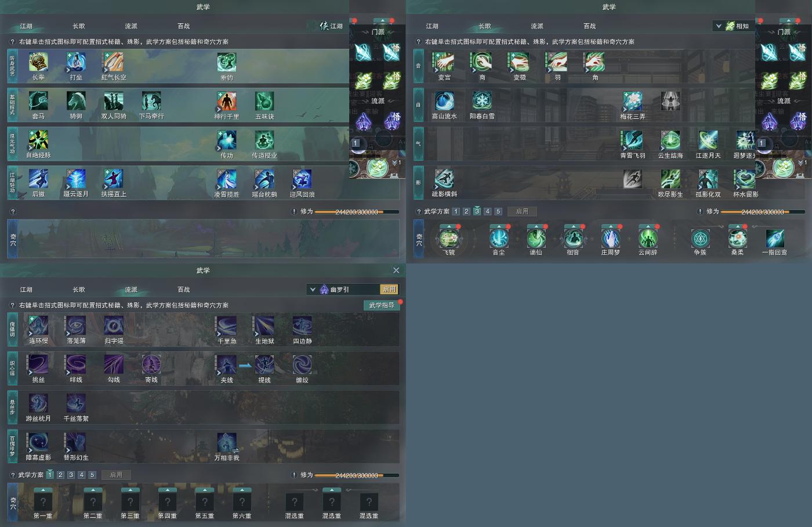Expand the arrow above 第三重 slot
This screenshot has width=812, height=527.
tap(130, 490)
